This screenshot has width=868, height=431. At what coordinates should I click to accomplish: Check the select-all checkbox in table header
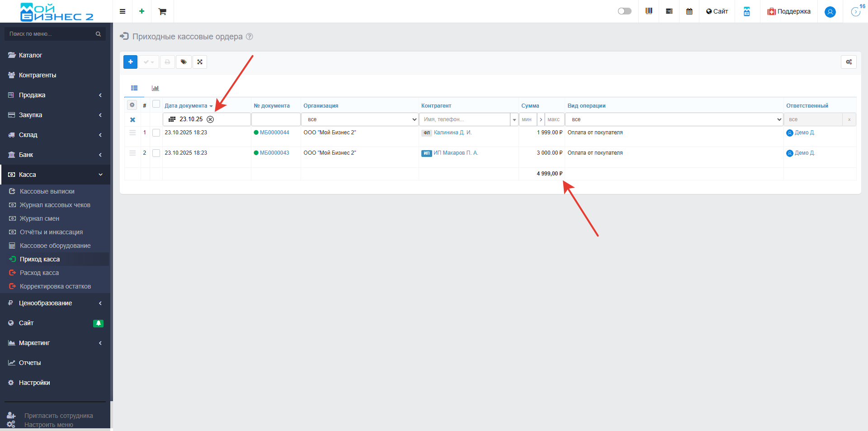coord(156,104)
